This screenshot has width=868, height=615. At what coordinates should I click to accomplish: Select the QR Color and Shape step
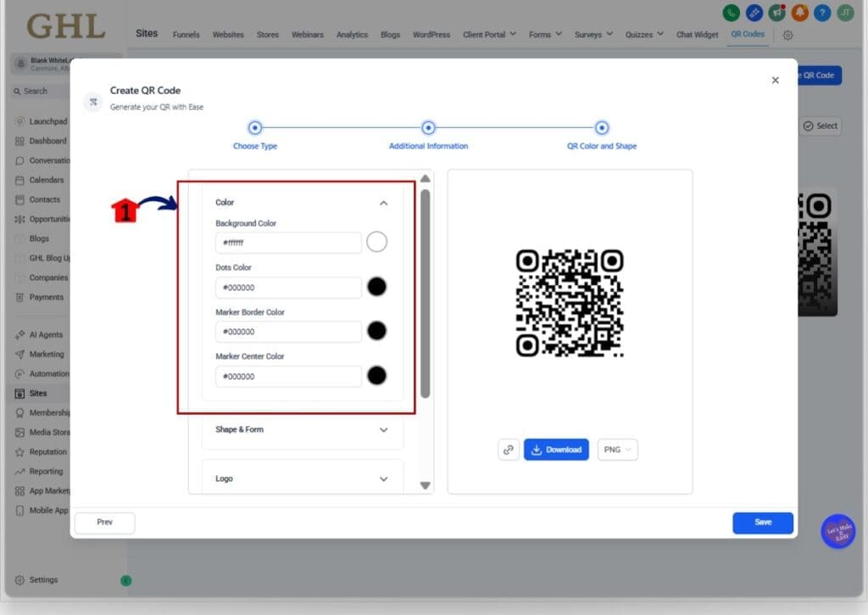[602, 128]
